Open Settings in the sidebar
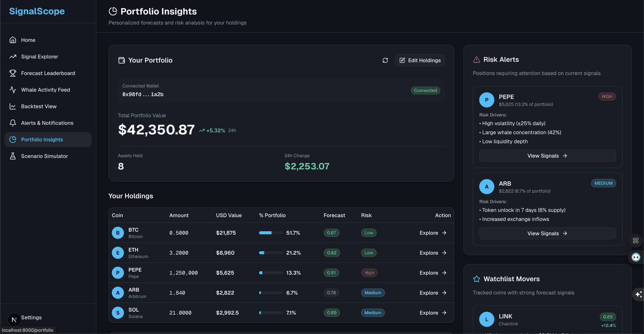The height and width of the screenshot is (334, 644). [x=31, y=317]
